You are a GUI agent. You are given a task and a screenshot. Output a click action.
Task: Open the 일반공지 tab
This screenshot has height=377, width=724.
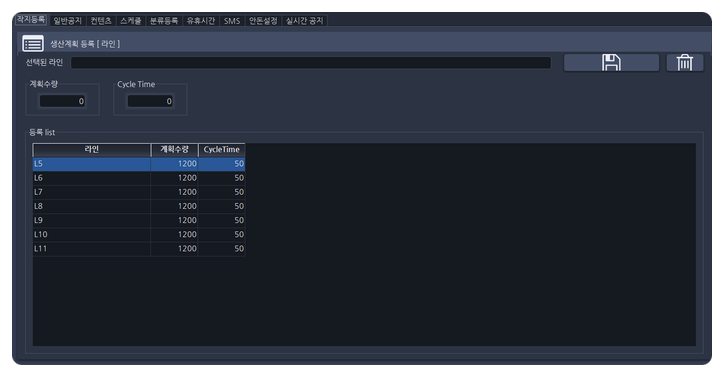(x=67, y=20)
